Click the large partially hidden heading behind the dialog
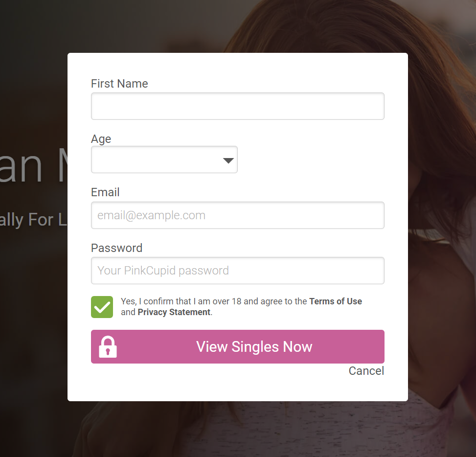Screen dimensions: 476x457 pyautogui.click(x=33, y=166)
